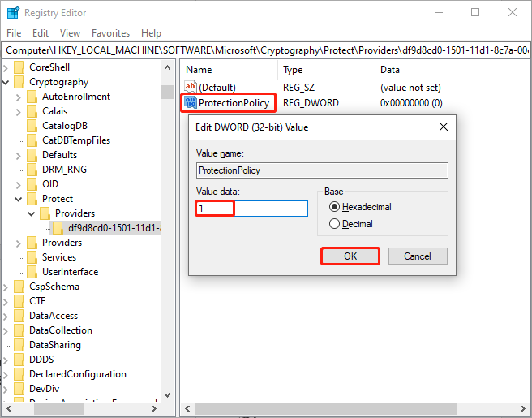Screen dimensions: 532x418
Task: Click the Cryptography folder icon
Action: pos(19,82)
